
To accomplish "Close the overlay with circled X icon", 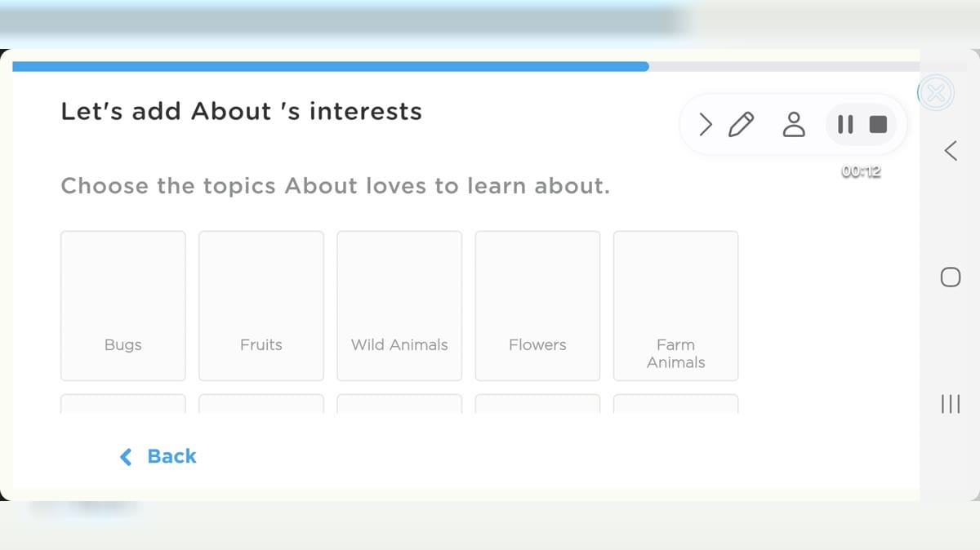I will (x=937, y=93).
